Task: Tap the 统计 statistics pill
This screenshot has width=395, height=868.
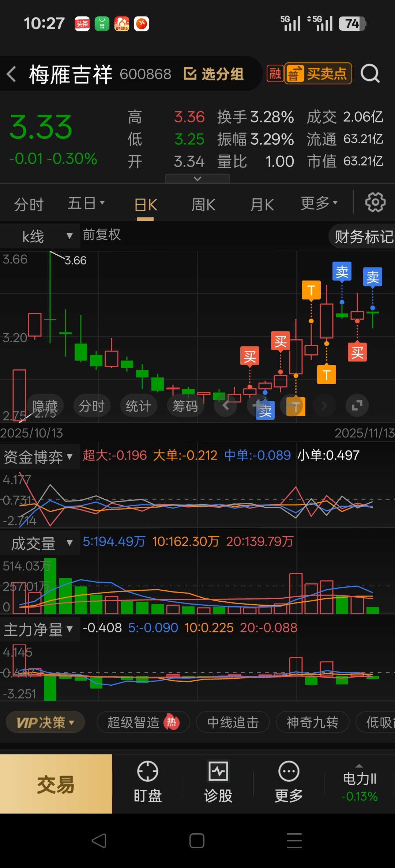Action: click(x=139, y=406)
